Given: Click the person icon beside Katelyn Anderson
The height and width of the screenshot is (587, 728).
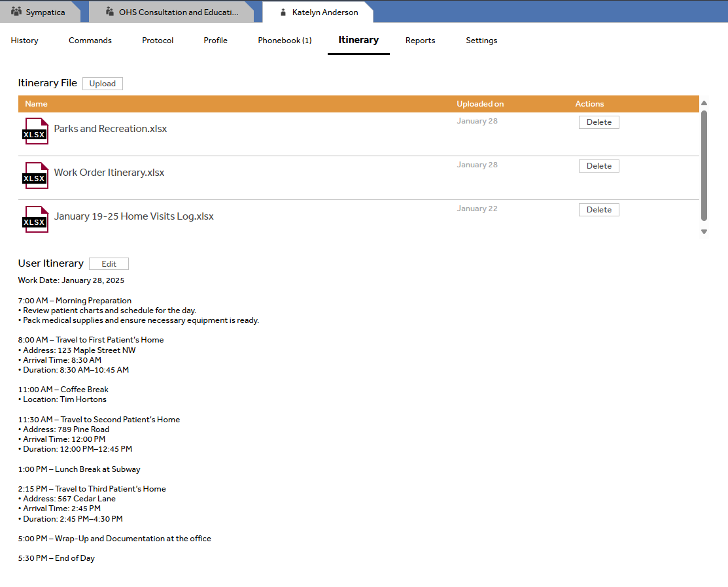Looking at the screenshot, I should pyautogui.click(x=283, y=12).
